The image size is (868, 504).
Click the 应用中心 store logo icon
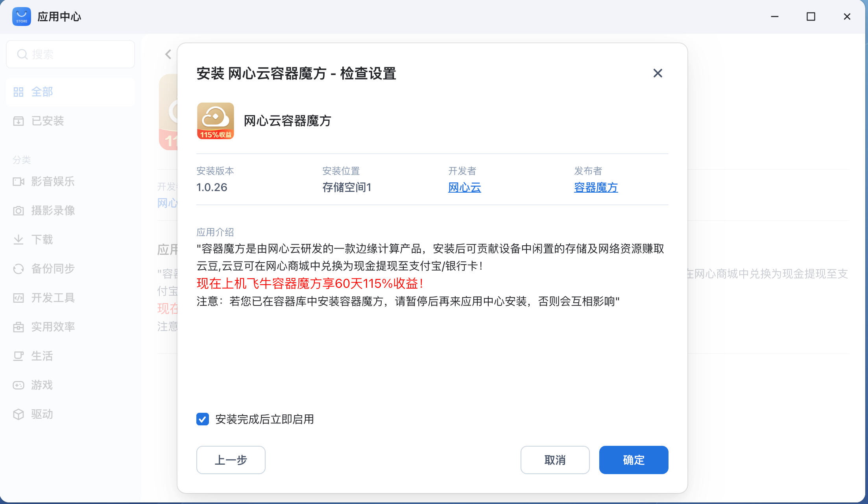(22, 17)
